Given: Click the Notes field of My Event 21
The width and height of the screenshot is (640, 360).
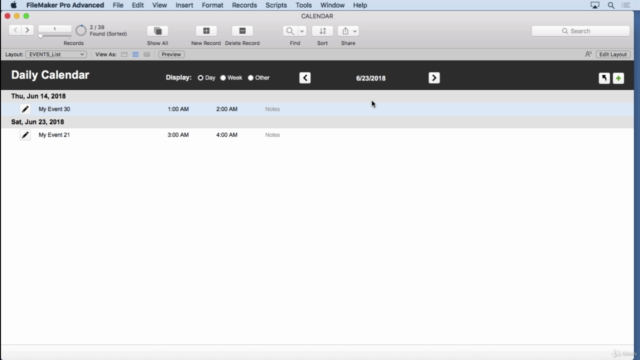Looking at the screenshot, I should 273,135.
